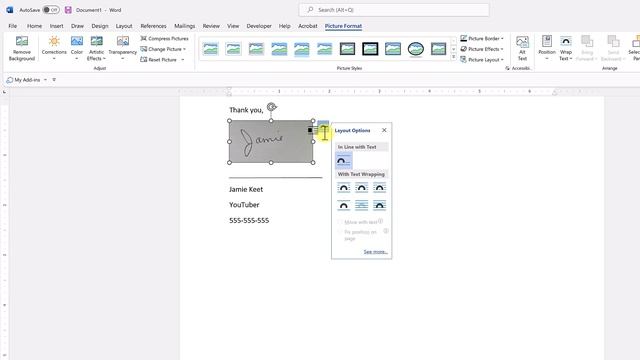This screenshot has height=360, width=640.
Task: Click the text 'YouTuber'
Action: pyautogui.click(x=244, y=205)
